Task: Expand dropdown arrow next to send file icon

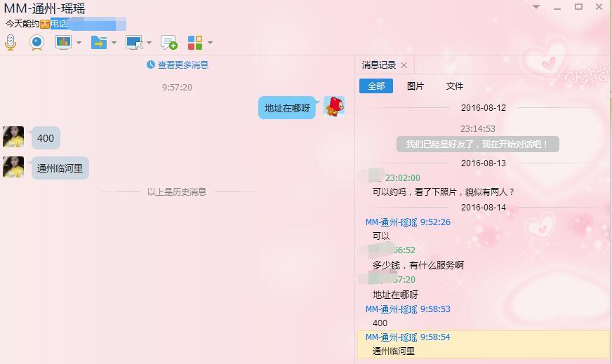Action: (114, 43)
